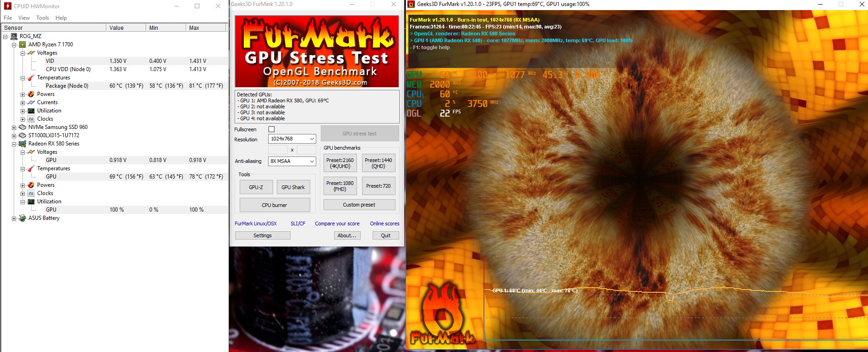Click the FurMark render window title icon
The height and width of the screenshot is (352, 868).
(x=411, y=4)
